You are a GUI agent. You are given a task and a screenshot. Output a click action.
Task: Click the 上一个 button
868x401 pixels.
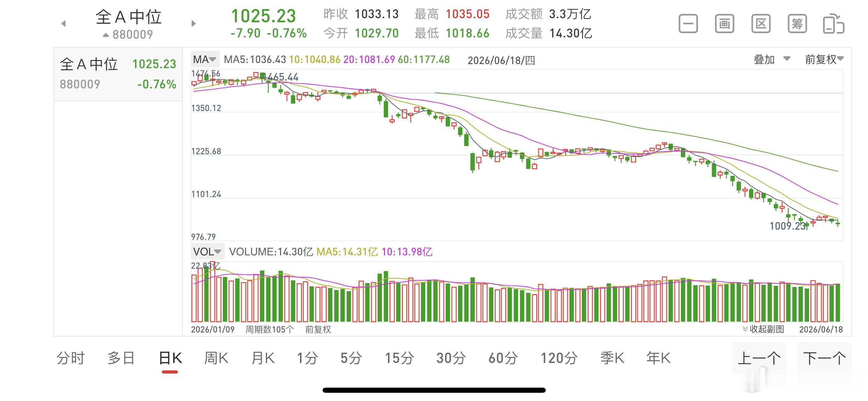tap(759, 358)
